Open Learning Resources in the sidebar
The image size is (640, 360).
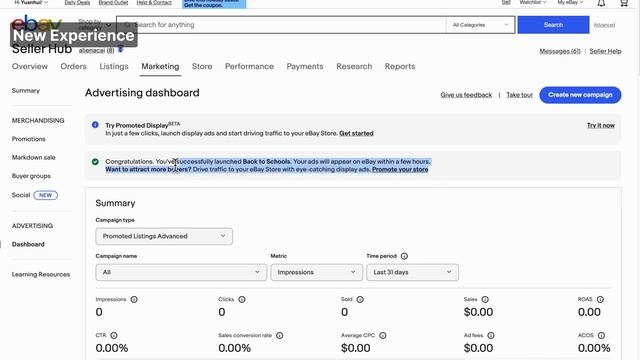tap(41, 275)
